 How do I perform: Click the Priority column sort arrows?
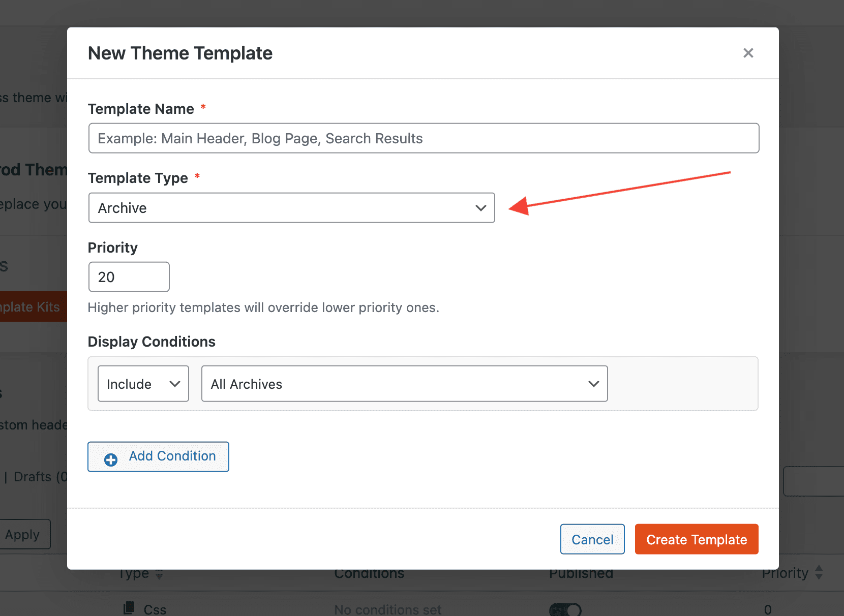point(819,573)
